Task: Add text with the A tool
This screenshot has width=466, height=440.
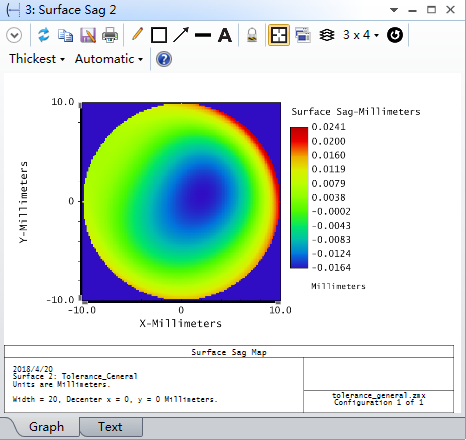Action: pyautogui.click(x=225, y=35)
